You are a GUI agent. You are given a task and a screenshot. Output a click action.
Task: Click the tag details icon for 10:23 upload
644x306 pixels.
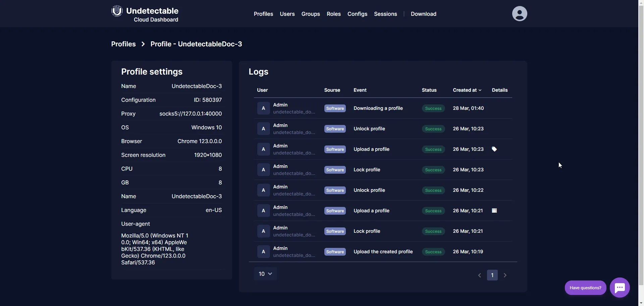pos(494,149)
